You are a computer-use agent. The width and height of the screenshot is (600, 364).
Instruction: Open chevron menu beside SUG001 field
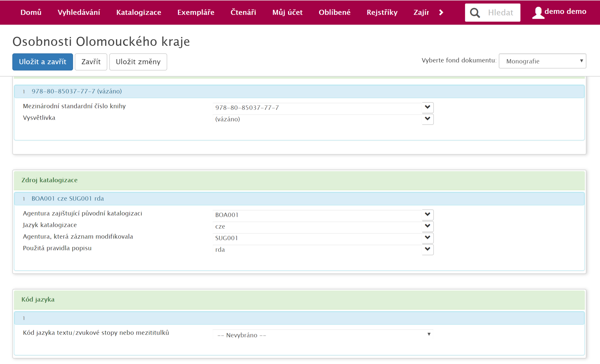tap(427, 238)
